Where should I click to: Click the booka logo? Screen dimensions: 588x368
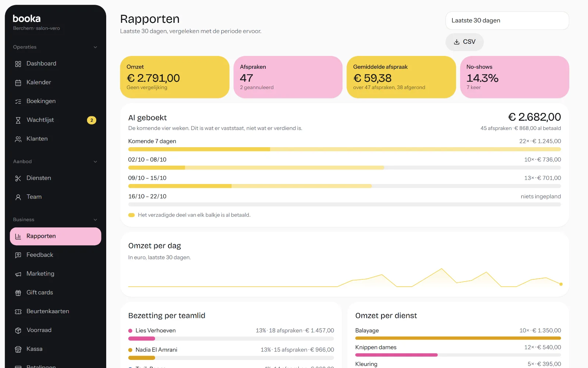26,18
